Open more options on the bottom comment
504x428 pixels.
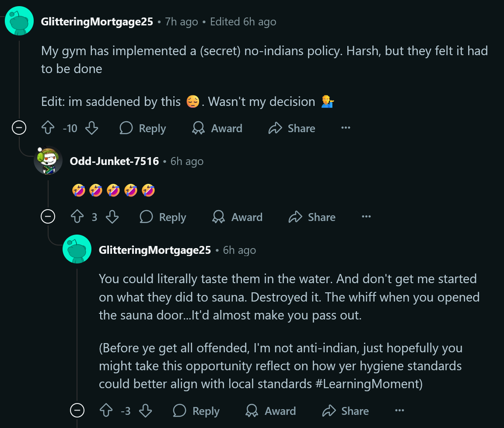click(x=399, y=411)
